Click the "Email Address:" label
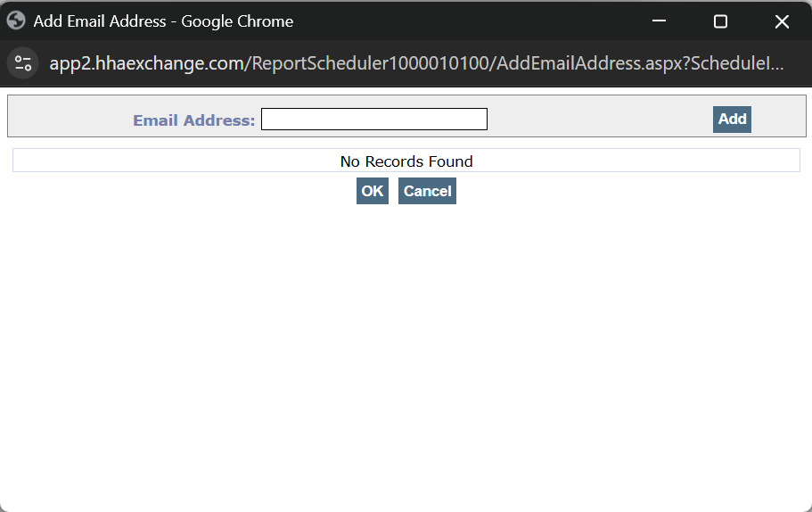 point(194,120)
